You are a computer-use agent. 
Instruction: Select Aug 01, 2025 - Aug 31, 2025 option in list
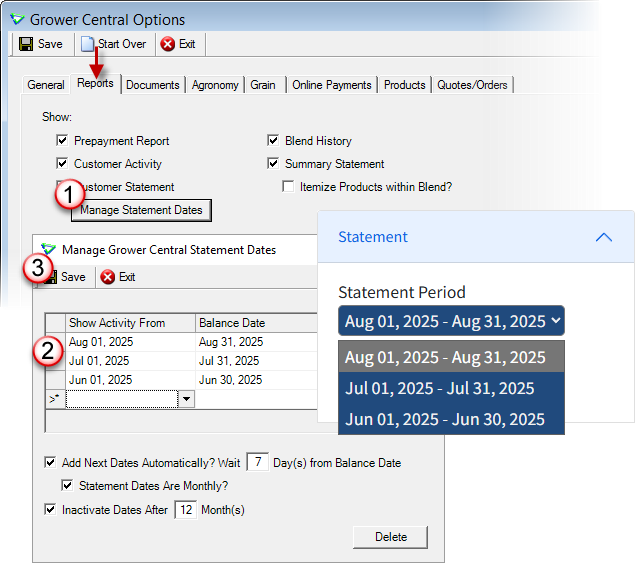coord(451,357)
